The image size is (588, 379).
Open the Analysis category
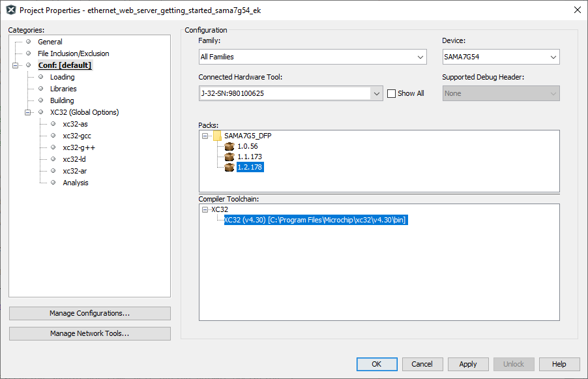tap(76, 183)
